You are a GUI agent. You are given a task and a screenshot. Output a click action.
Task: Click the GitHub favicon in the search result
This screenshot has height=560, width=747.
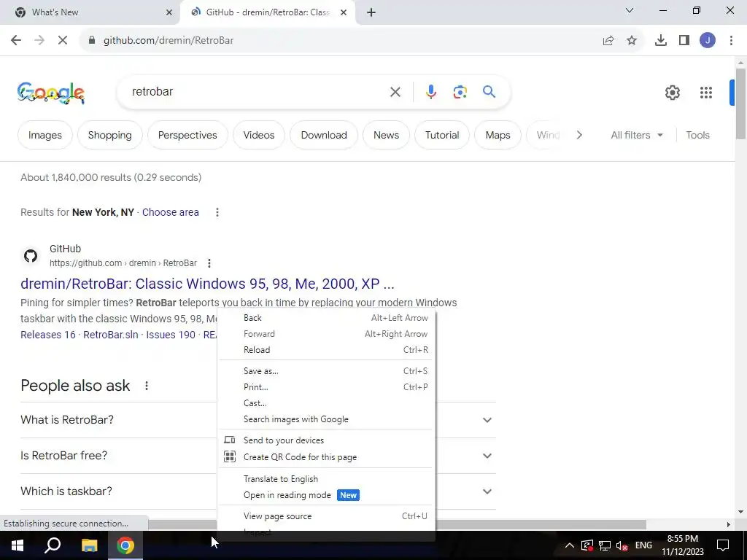pos(31,256)
